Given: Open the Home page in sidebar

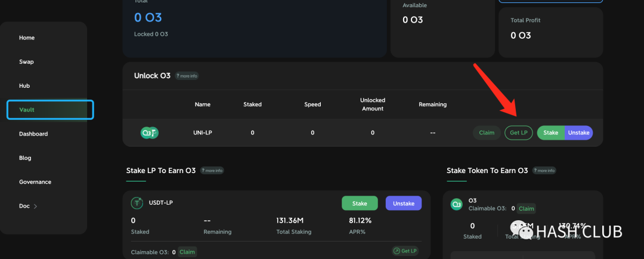Looking at the screenshot, I should 27,38.
